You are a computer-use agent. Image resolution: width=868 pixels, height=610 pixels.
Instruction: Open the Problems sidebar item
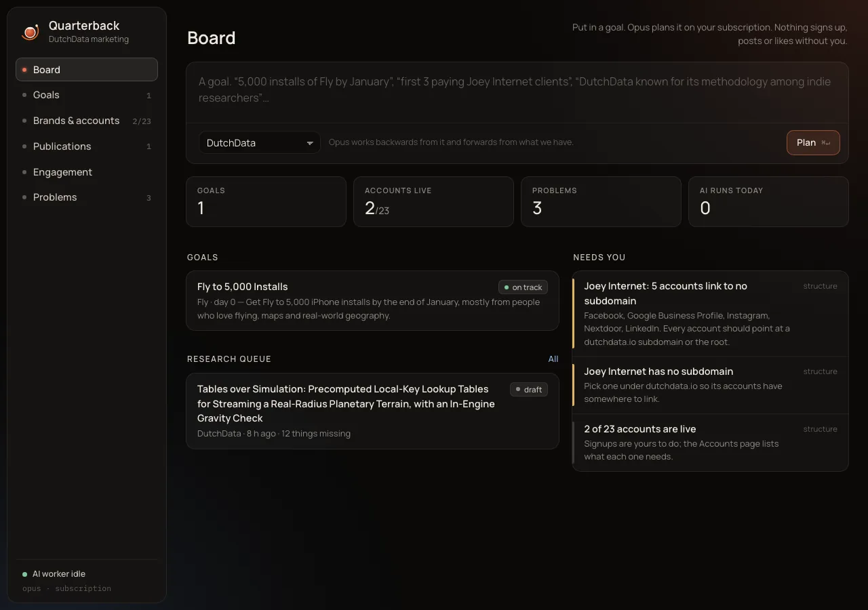coord(87,197)
